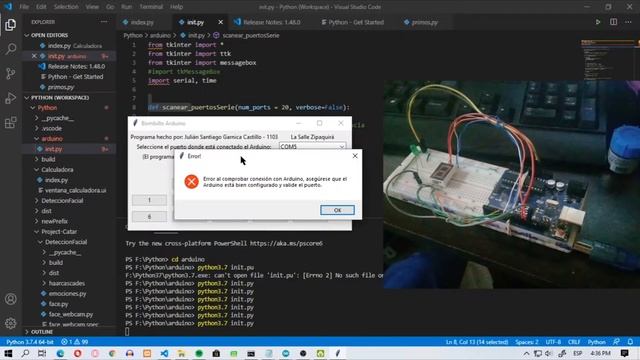Open editor More Actions ellipsis
Image resolution: width=640 pixels, height=360 pixels.
[x=629, y=22]
